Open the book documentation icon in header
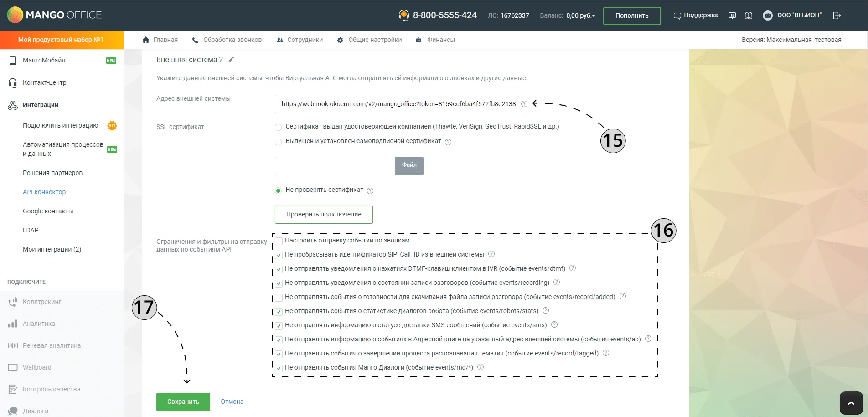The image size is (868, 417). click(x=749, y=15)
